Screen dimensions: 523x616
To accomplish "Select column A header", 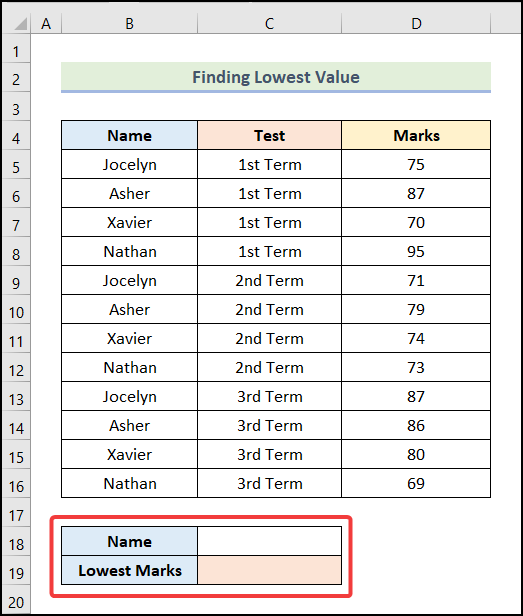I will pyautogui.click(x=46, y=24).
